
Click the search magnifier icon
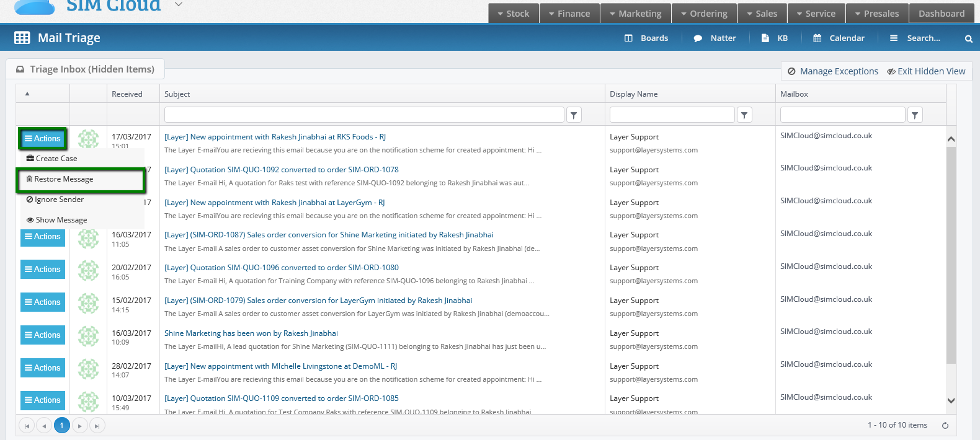coord(968,38)
